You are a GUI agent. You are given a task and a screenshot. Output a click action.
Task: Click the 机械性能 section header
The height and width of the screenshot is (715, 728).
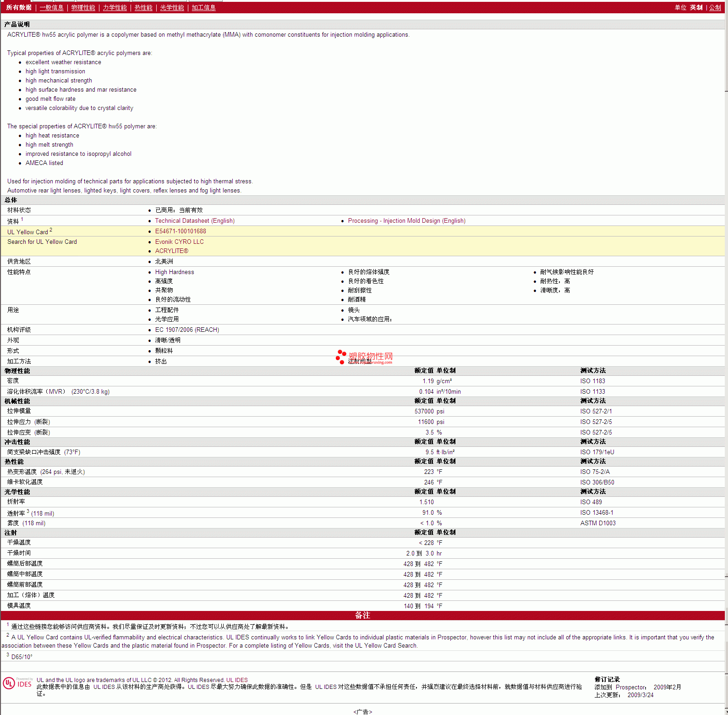click(x=17, y=401)
